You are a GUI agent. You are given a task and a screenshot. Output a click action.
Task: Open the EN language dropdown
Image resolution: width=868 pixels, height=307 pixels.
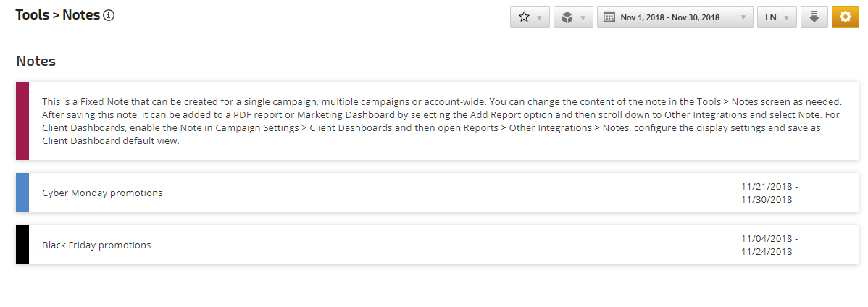[x=777, y=17]
